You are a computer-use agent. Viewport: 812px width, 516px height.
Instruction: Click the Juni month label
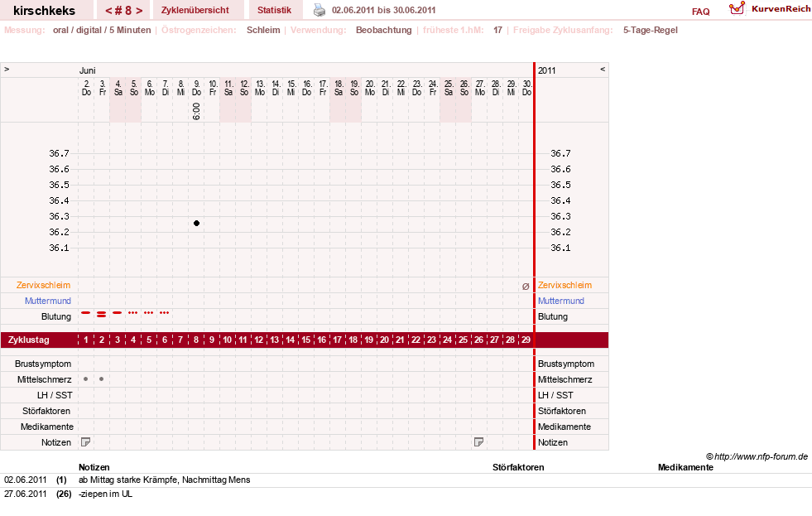[x=87, y=70]
